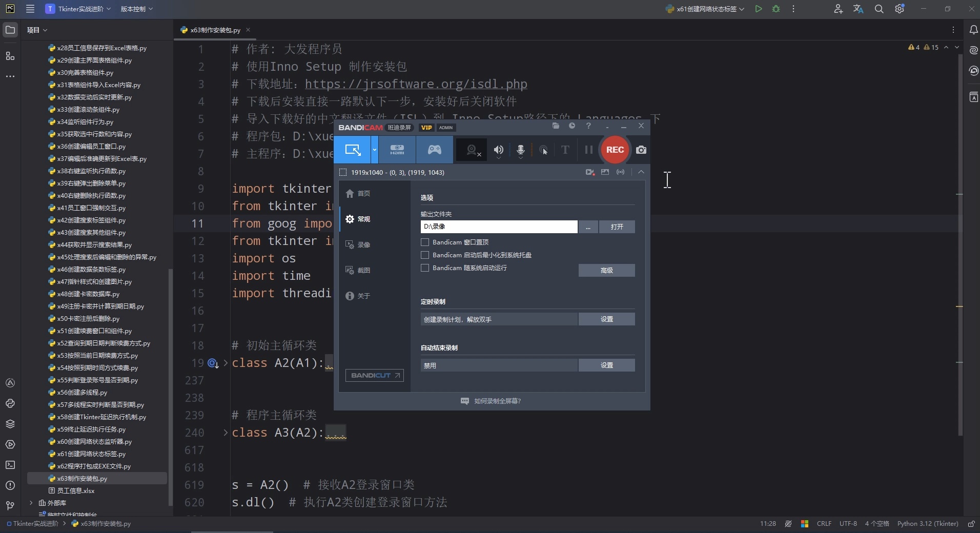Click Python 3.12 (Tkinter) interpreter status
This screenshot has height=533, width=980.
[x=928, y=524]
